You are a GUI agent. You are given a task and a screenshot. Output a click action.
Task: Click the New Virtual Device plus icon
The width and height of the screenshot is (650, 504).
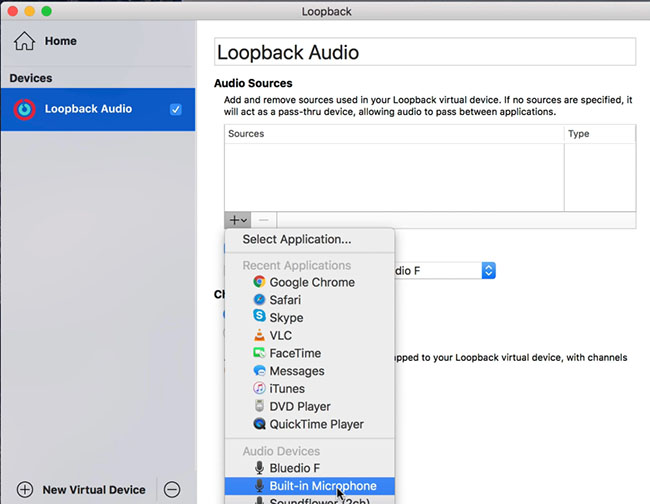(x=25, y=489)
